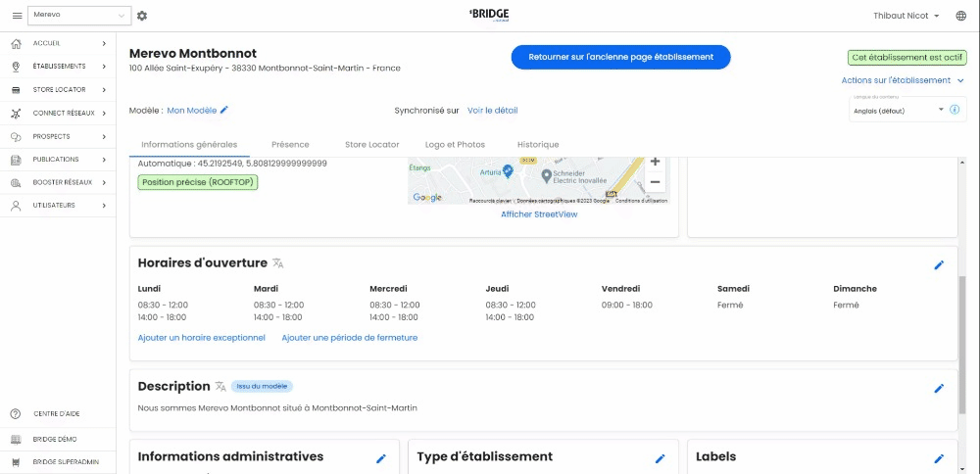Click Ajouter une période de fermeture
This screenshot has height=474, width=980.
350,338
